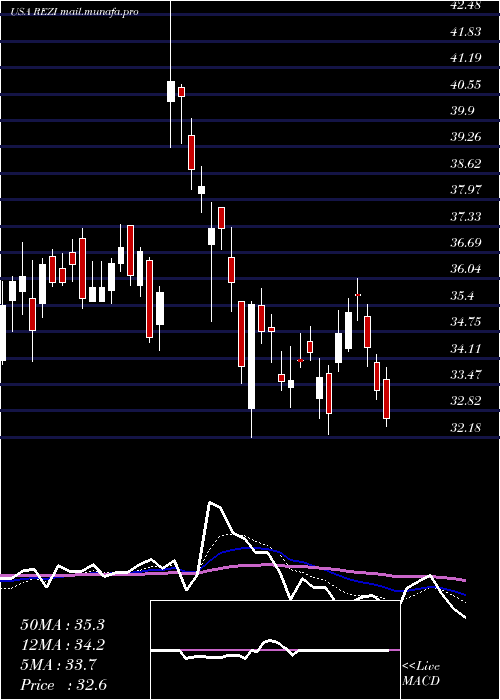Click the 39.9 price axis label

[x=462, y=111]
